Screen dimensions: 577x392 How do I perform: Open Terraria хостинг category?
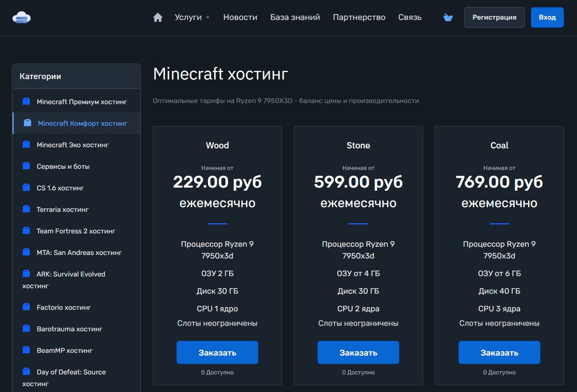point(76,210)
